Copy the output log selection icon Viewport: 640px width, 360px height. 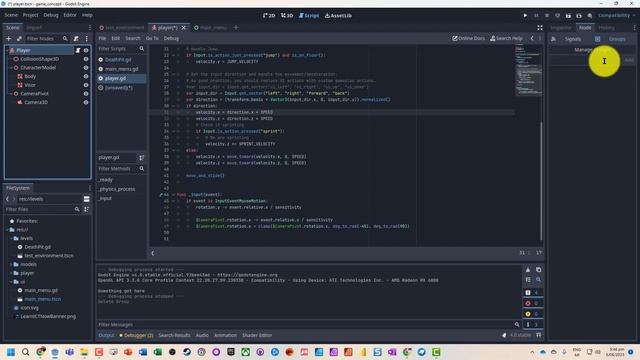coord(538,270)
